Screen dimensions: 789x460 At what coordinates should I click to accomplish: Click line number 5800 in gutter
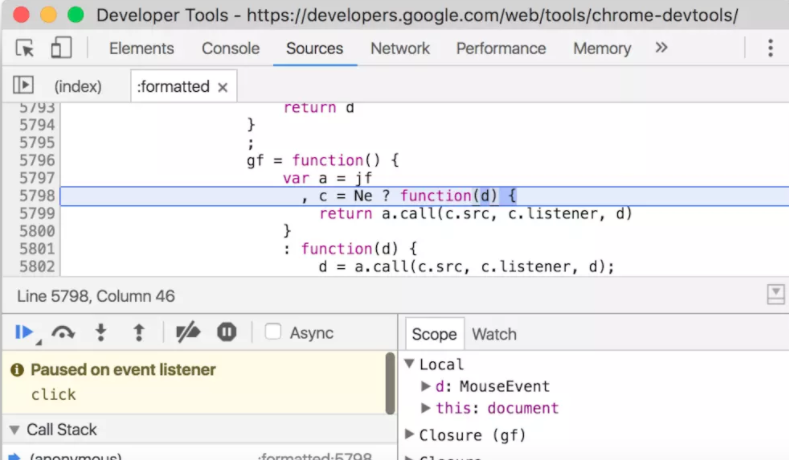pyautogui.click(x=37, y=231)
